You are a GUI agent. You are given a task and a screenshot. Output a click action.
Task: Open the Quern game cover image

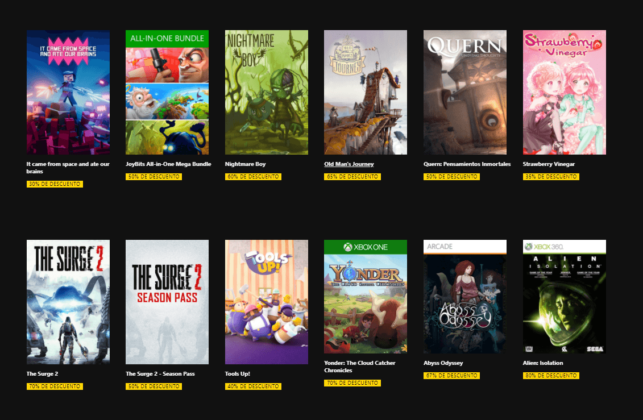[x=465, y=92]
